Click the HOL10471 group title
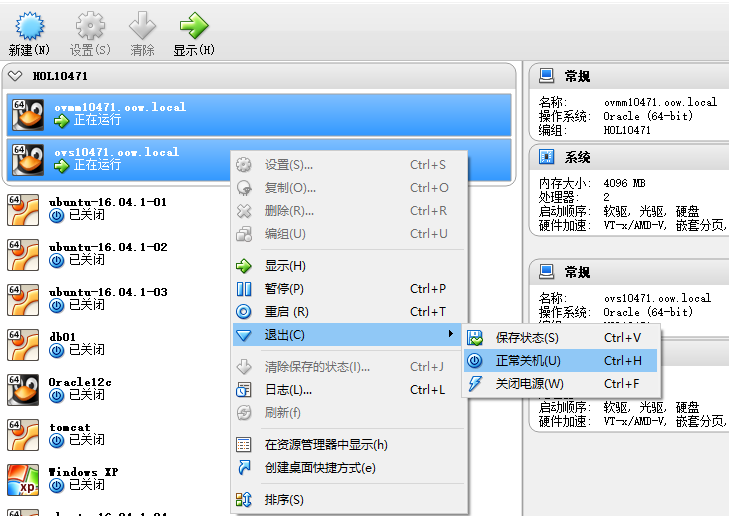 coord(60,76)
